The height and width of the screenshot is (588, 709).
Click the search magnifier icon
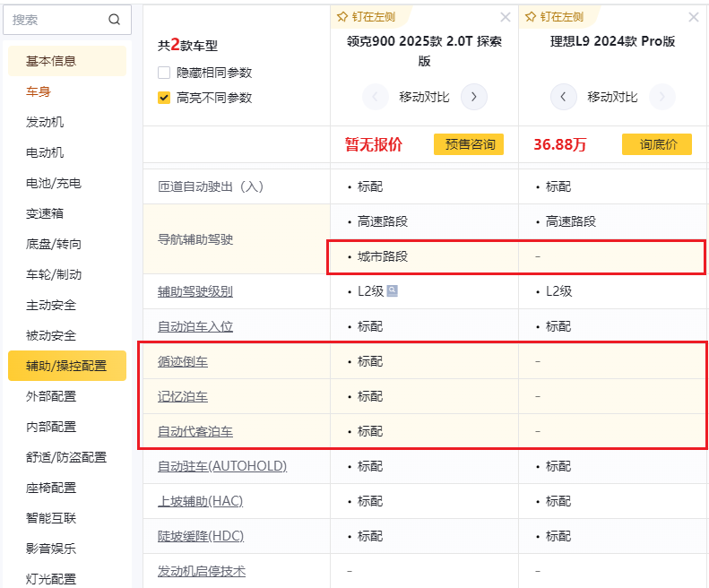tap(115, 20)
